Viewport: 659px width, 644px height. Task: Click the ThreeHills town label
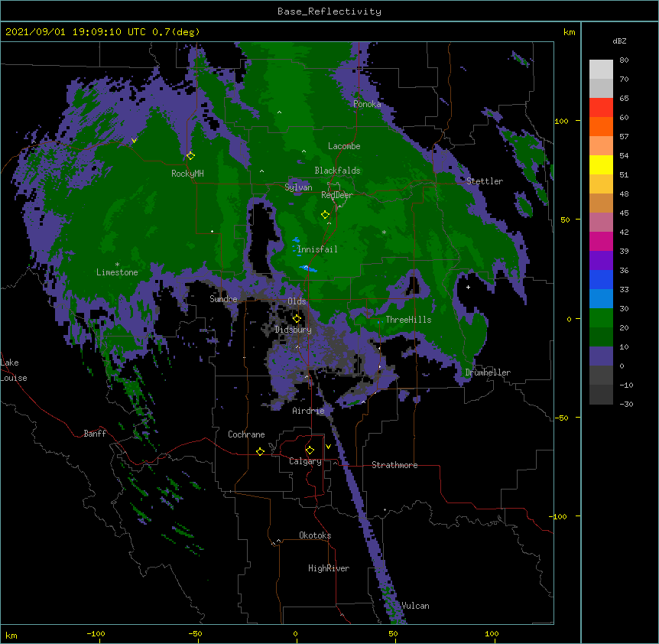tap(408, 320)
